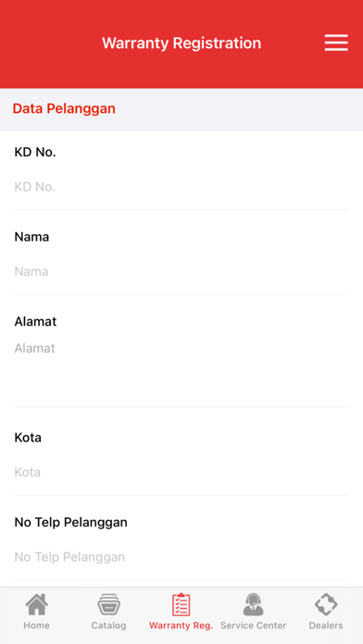
Task: Tap the Catalog basket icon
Action: [x=109, y=604]
